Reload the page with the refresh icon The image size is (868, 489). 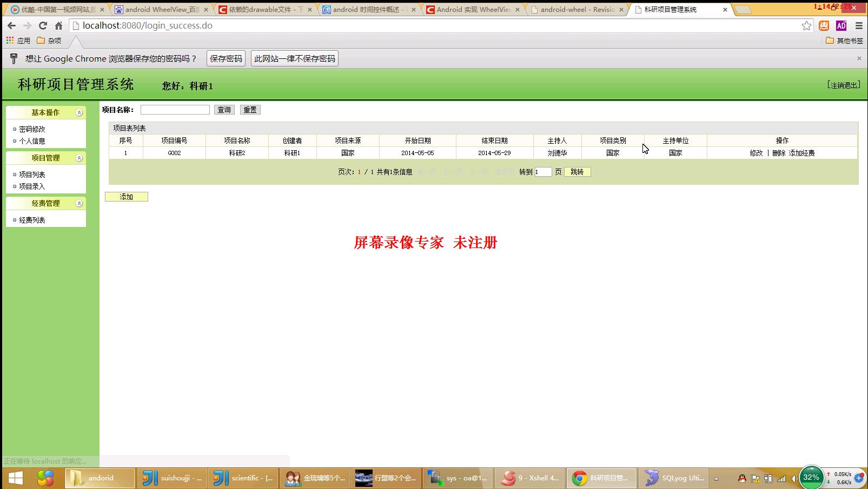coord(43,25)
